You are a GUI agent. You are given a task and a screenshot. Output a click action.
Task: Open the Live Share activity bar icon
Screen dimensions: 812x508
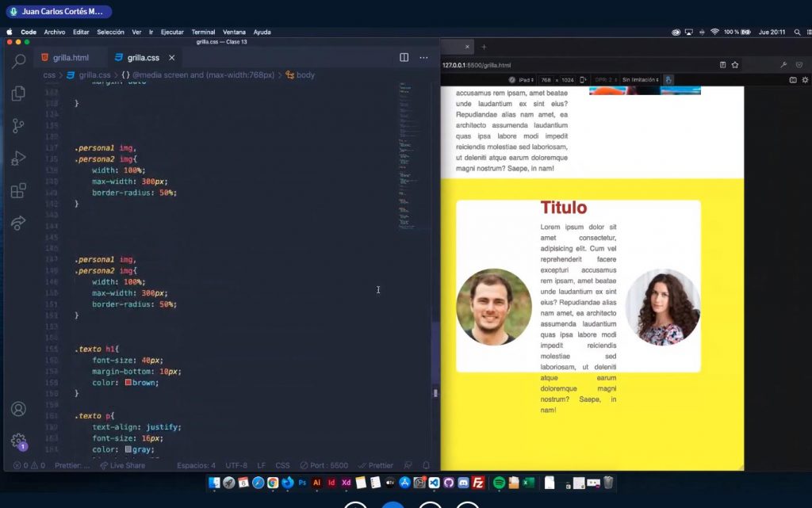click(19, 223)
